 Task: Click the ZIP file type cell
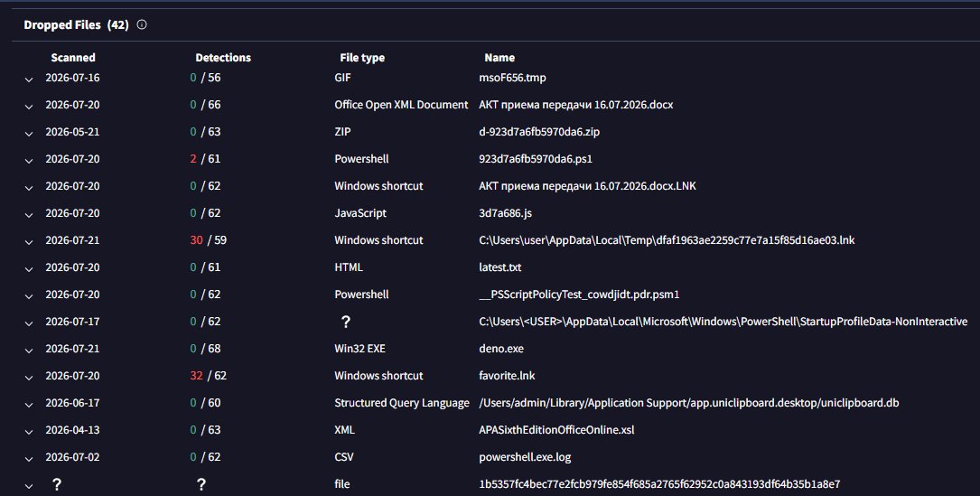click(342, 131)
